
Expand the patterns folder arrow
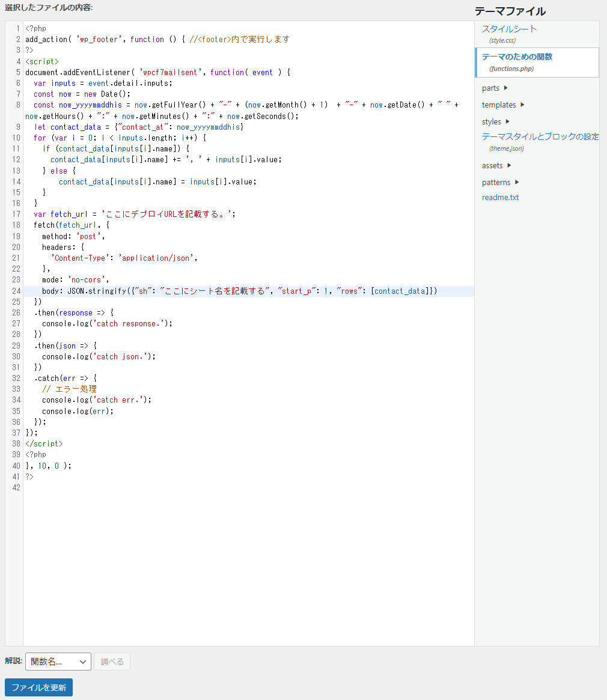[x=517, y=182]
